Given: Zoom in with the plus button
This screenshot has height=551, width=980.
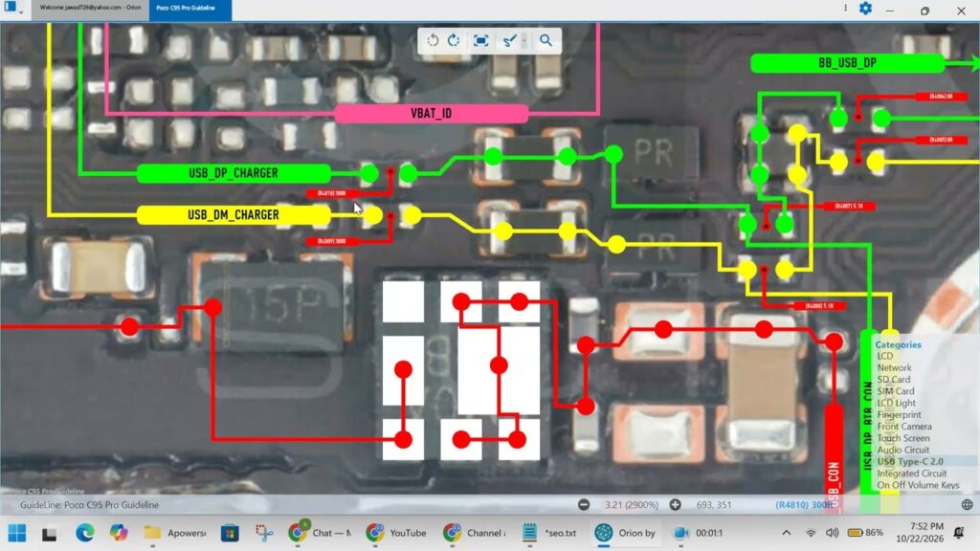Looking at the screenshot, I should pos(675,505).
